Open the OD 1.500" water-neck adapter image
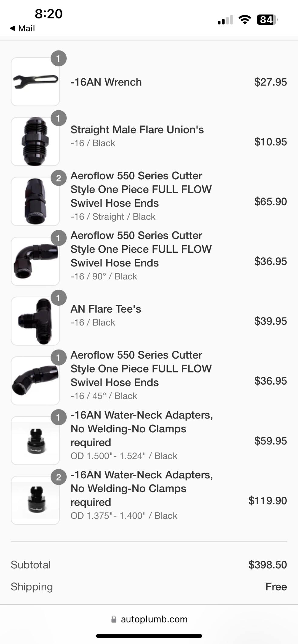Screen dimensions: 298x644 pyautogui.click(x=35, y=441)
